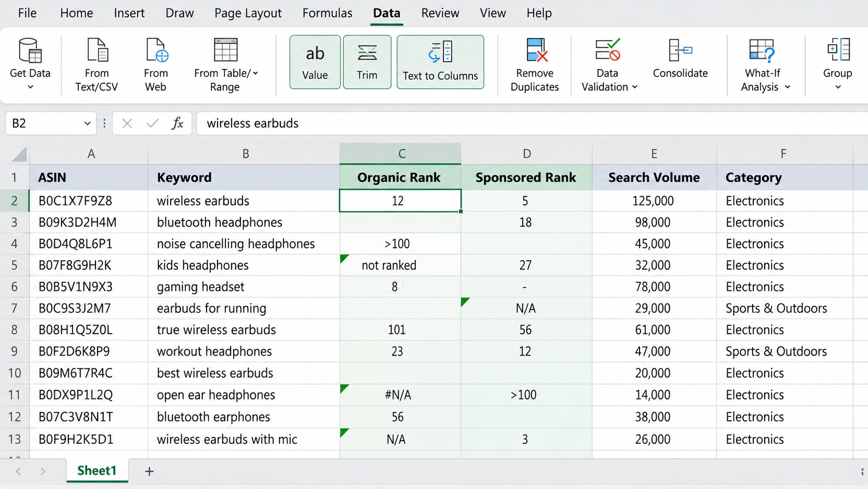
Task: Select the ASIN 'B0F2D6K8P9' cell
Action: (x=89, y=351)
